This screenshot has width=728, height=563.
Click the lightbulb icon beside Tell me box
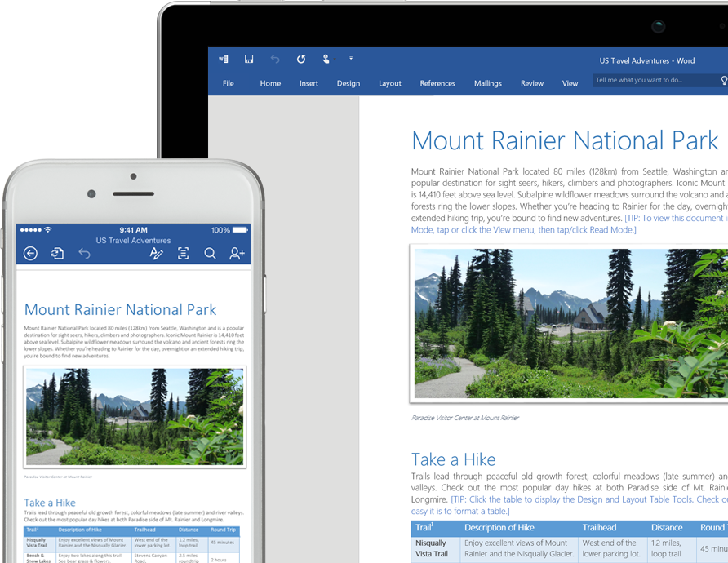723,81
